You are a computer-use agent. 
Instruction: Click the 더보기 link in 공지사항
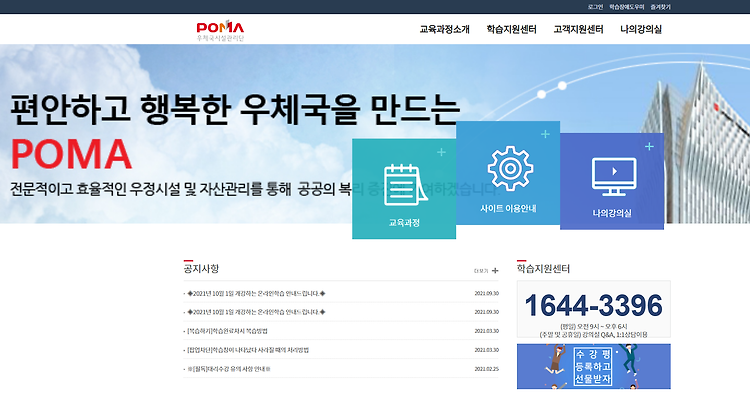[481, 271]
